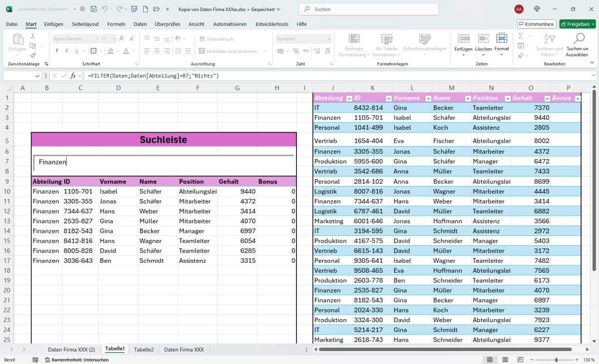Select cell with ID 8432-814

point(372,108)
